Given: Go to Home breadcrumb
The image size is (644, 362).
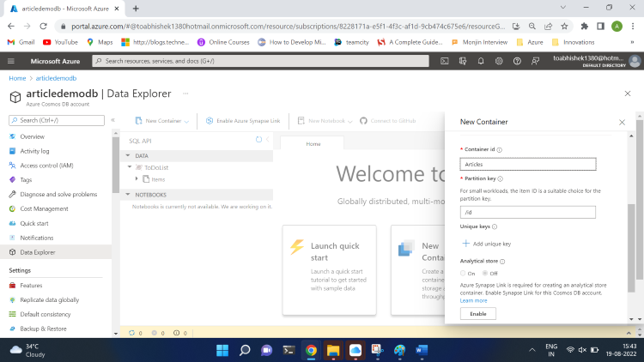Looking at the screenshot, I should point(17,78).
